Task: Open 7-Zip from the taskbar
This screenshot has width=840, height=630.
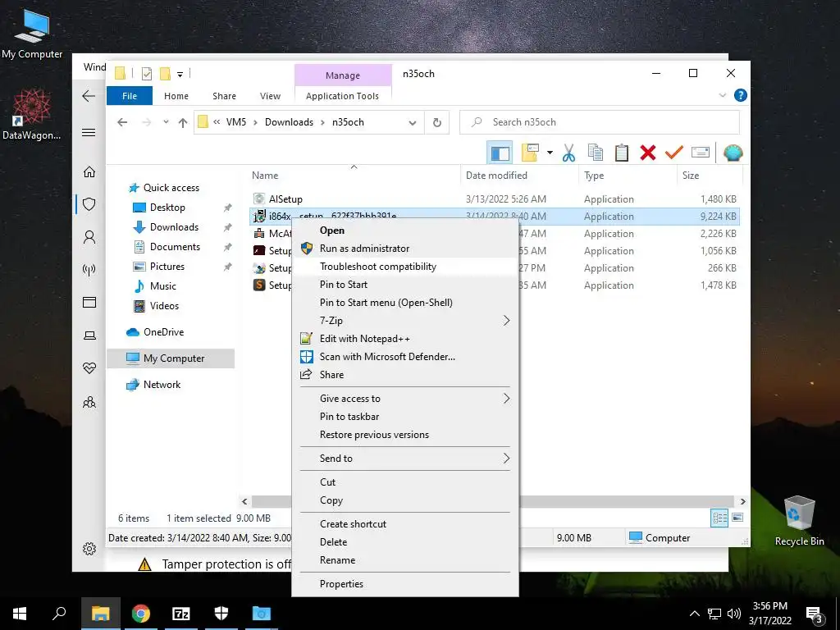Action: [x=181, y=614]
